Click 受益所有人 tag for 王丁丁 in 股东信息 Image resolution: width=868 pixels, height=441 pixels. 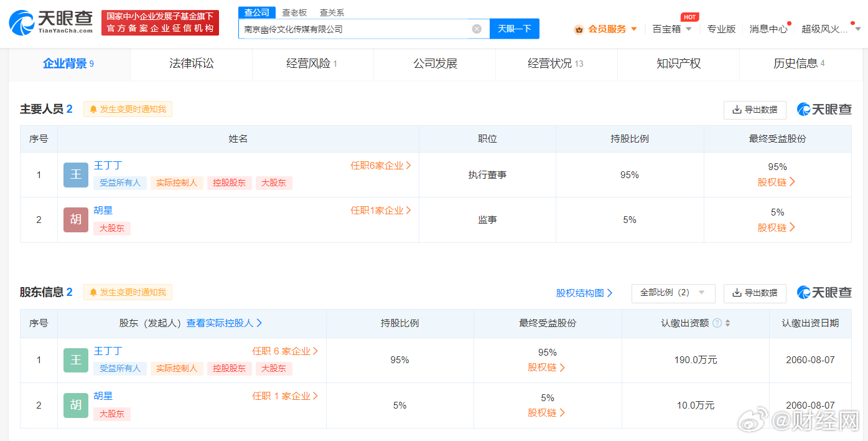pos(120,369)
